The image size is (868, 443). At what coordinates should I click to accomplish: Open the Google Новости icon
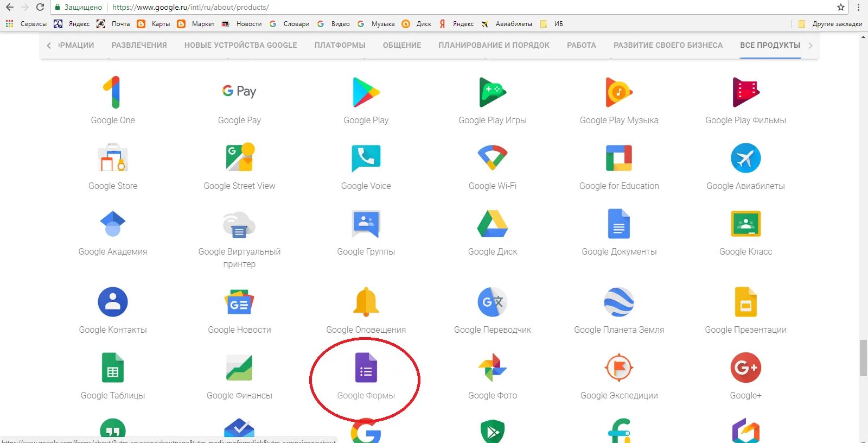coord(239,302)
